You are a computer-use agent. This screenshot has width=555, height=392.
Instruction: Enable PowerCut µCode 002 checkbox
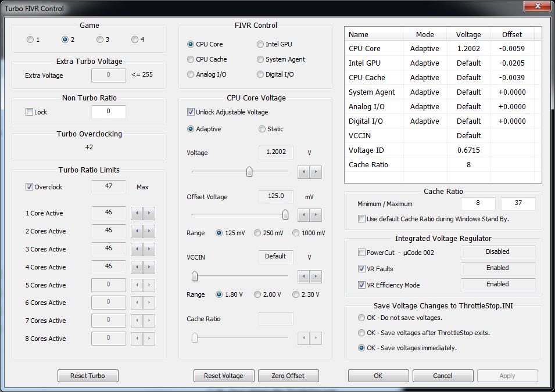(x=362, y=253)
